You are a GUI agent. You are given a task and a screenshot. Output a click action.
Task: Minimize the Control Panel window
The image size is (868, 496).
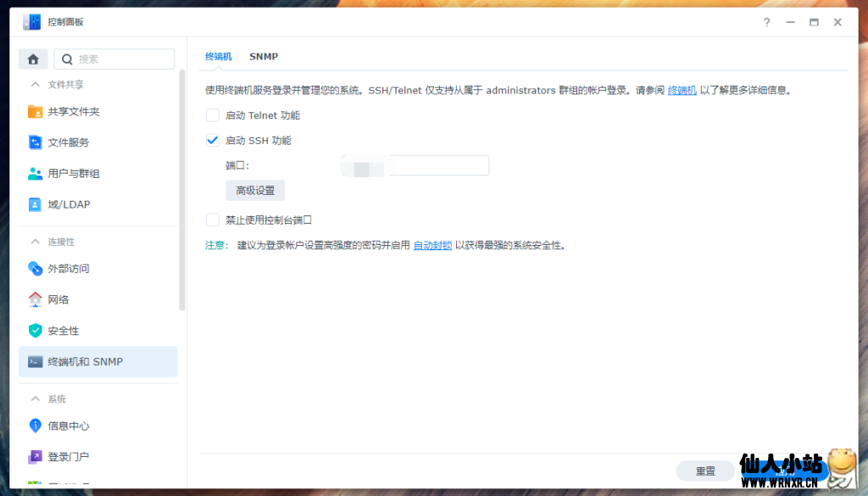pyautogui.click(x=791, y=22)
